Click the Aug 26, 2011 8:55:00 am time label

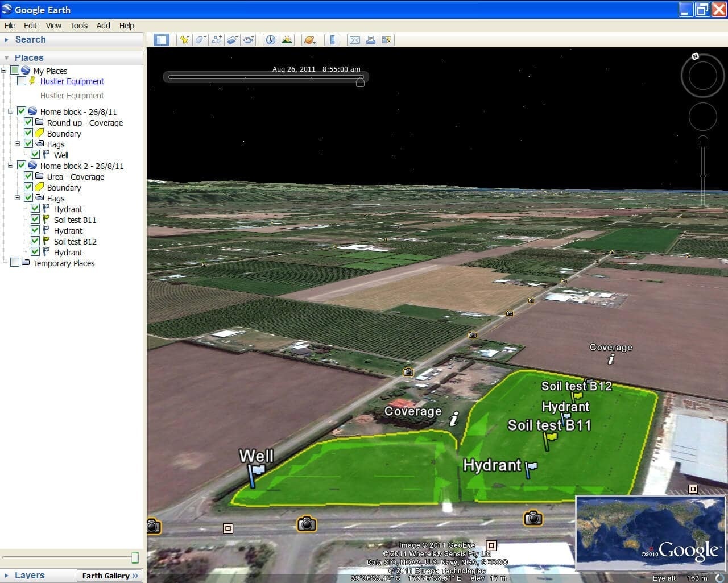316,69
